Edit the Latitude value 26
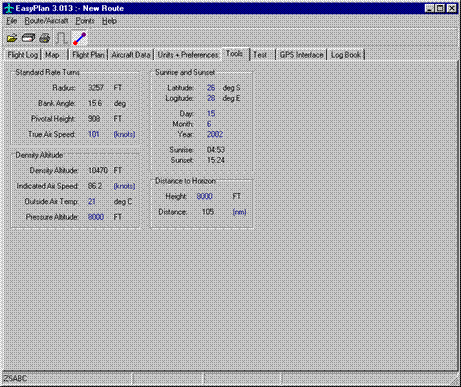The width and height of the screenshot is (461, 387). 211,88
